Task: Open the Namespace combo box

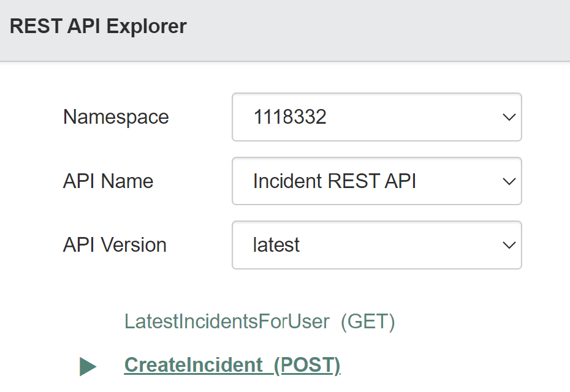Action: pyautogui.click(x=376, y=117)
